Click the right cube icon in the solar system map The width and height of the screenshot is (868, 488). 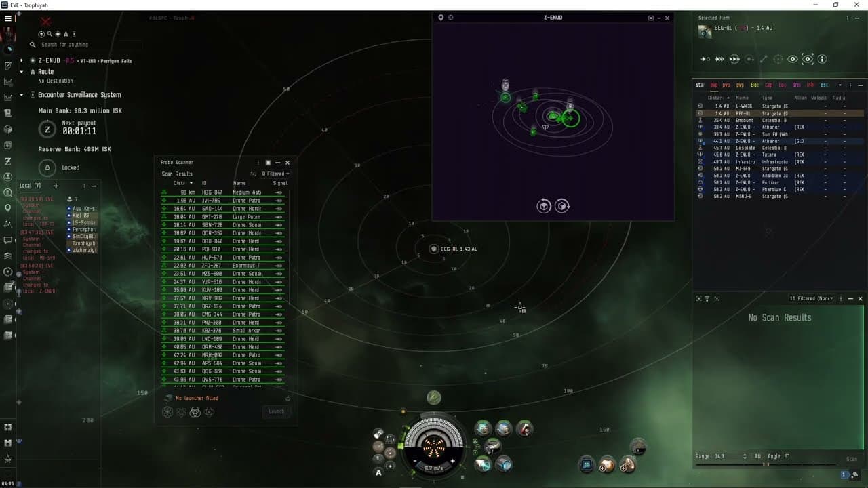(x=562, y=206)
